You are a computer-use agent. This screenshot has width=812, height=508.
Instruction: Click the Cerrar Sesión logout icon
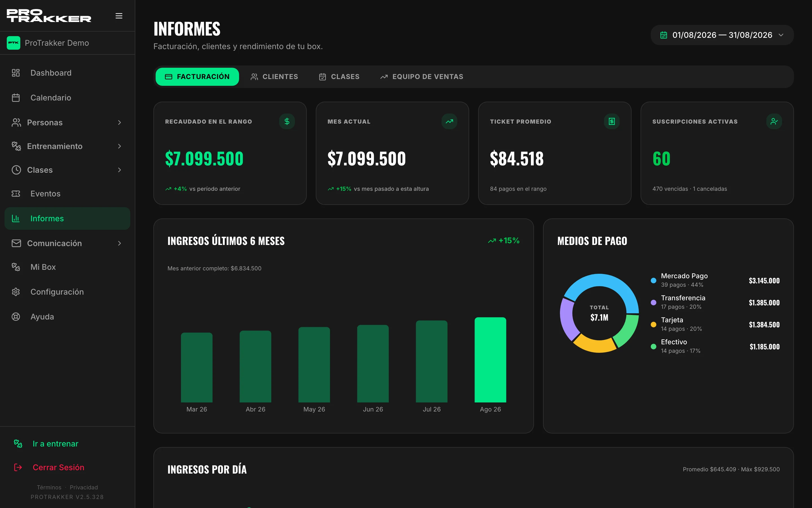coord(18,467)
